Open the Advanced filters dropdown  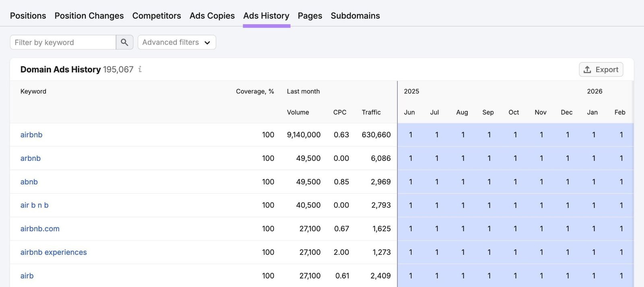(177, 42)
